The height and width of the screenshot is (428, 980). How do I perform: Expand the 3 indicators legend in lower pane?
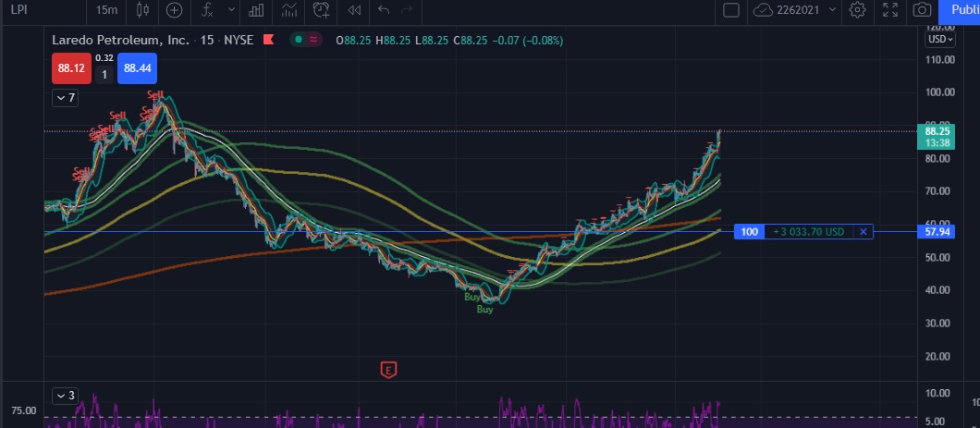(65, 396)
